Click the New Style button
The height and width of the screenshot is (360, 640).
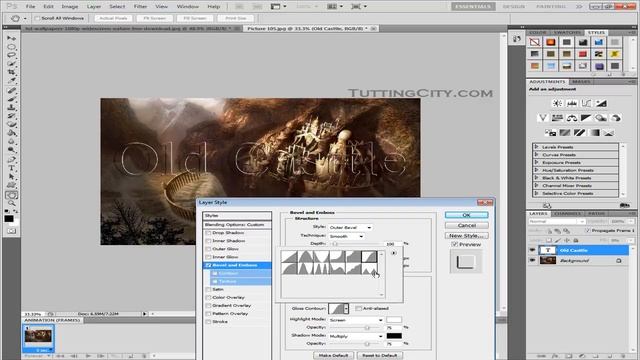[x=466, y=236]
